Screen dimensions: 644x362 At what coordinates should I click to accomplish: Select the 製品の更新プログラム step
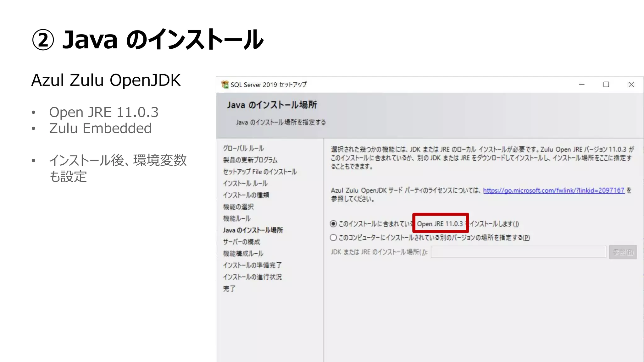[250, 160]
